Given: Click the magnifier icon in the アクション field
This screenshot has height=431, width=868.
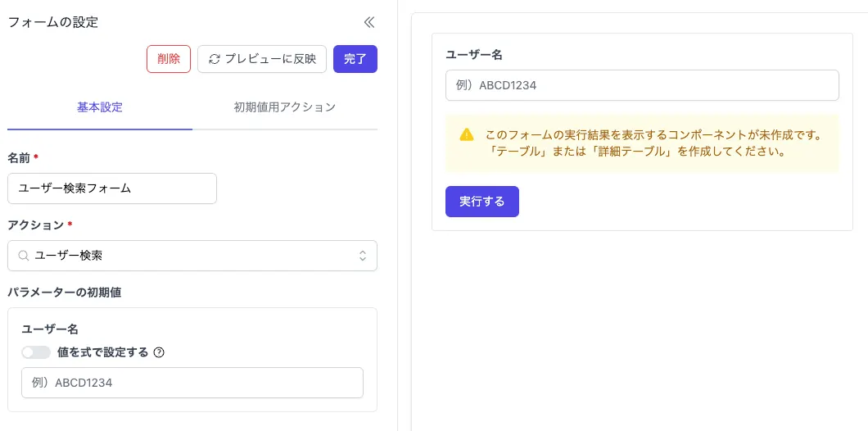Looking at the screenshot, I should (23, 256).
